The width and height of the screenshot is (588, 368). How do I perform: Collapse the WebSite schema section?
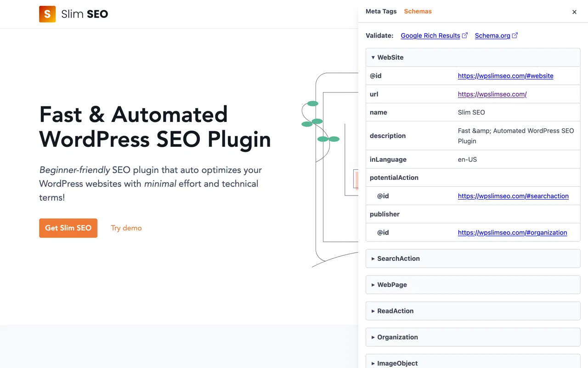click(x=390, y=57)
